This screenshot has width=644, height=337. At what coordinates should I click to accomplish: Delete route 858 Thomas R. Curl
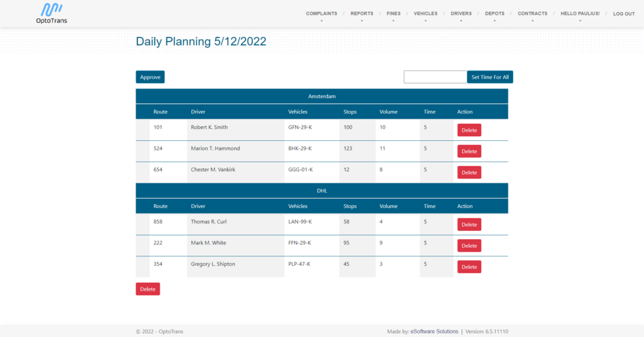(469, 225)
